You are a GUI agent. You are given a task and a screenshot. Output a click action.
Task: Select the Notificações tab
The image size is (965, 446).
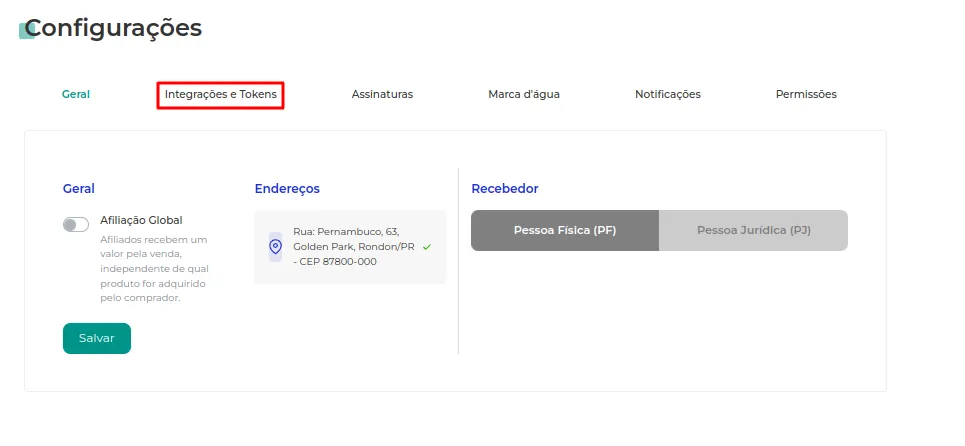668,94
